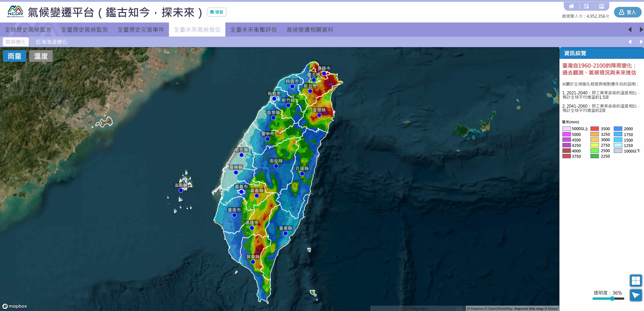Click the Taipei City map marker
644x311 pixels.
[314, 80]
